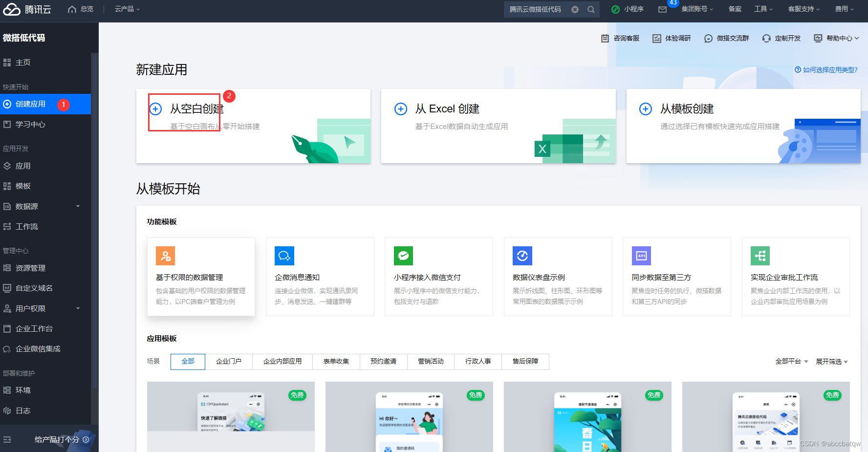
Task: Click the 数据仪表盘示例 gauge icon
Action: [522, 256]
